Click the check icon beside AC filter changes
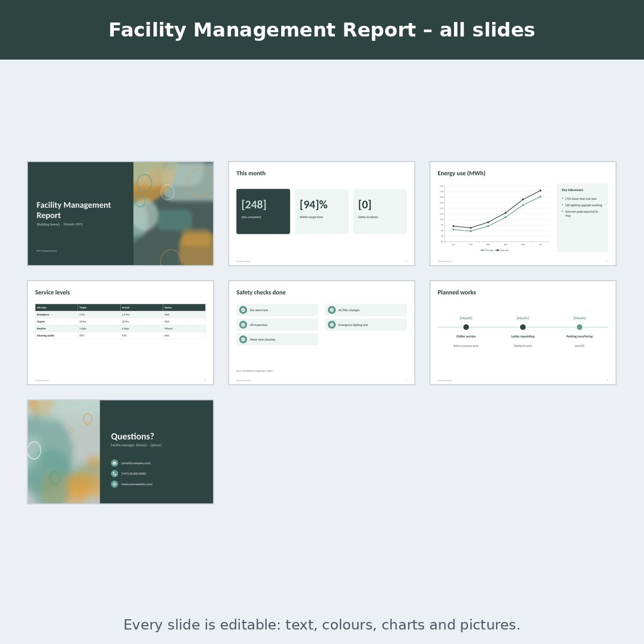This screenshot has width=644, height=644. point(332,310)
